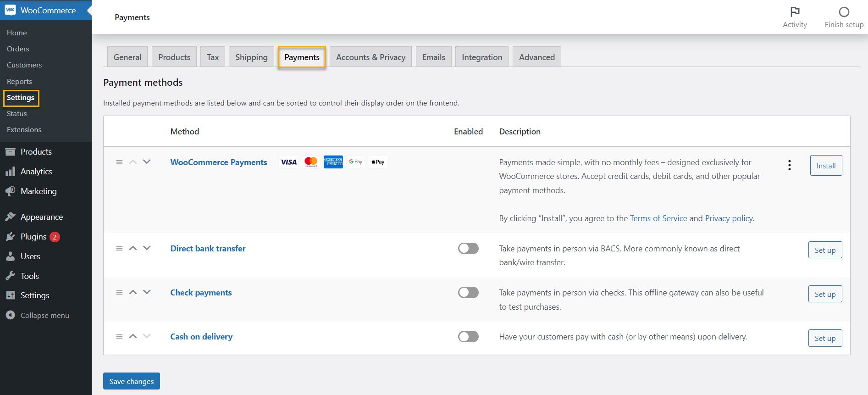The width and height of the screenshot is (868, 395).
Task: Move Check payments up with the arrow
Action: point(133,292)
